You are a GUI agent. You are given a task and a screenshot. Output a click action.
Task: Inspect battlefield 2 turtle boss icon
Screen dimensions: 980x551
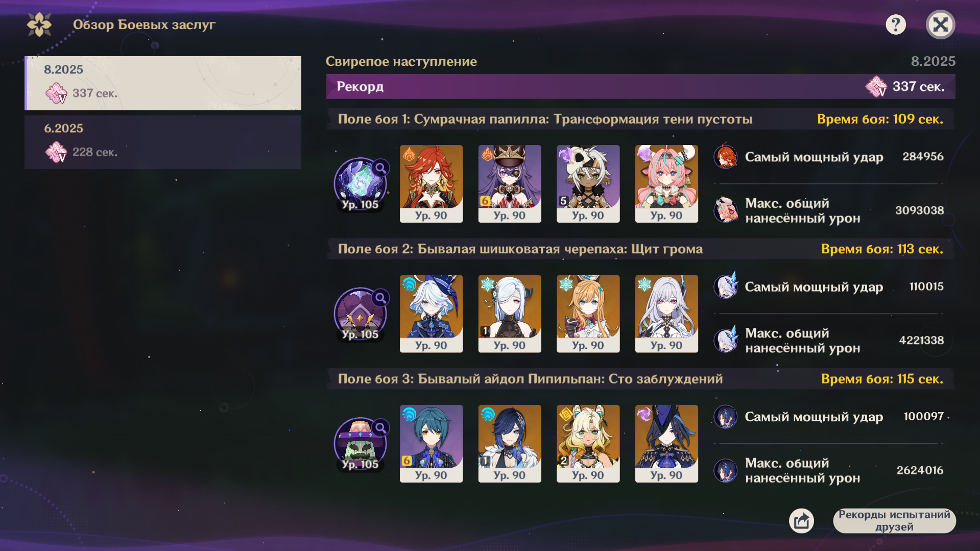click(360, 314)
